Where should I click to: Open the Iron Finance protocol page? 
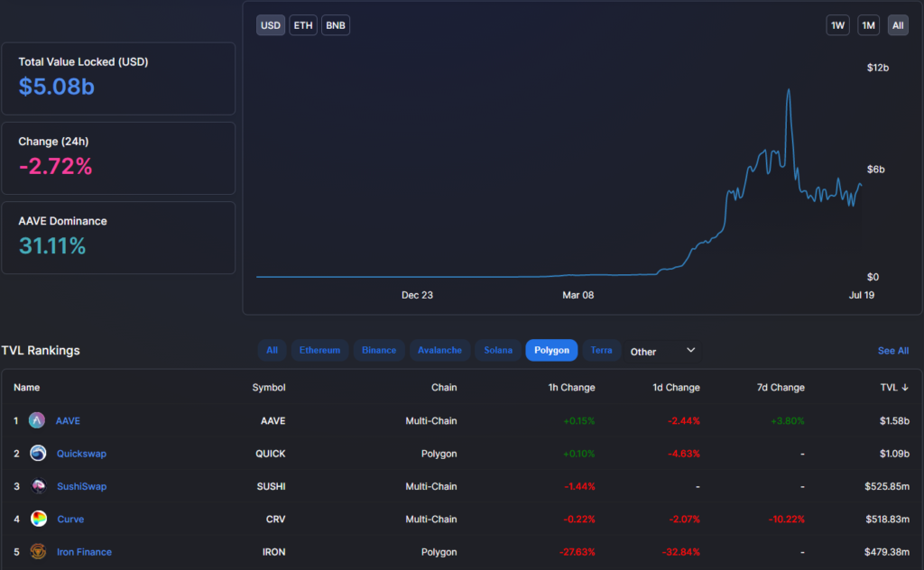(x=84, y=551)
